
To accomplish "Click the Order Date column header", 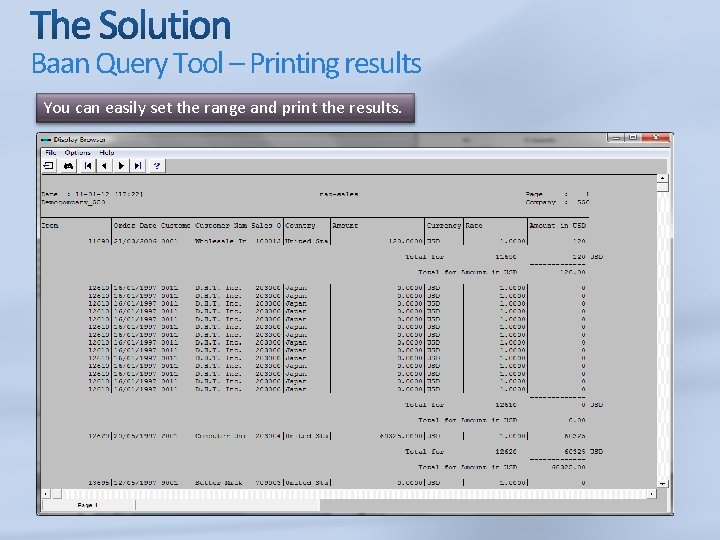I will pos(135,225).
